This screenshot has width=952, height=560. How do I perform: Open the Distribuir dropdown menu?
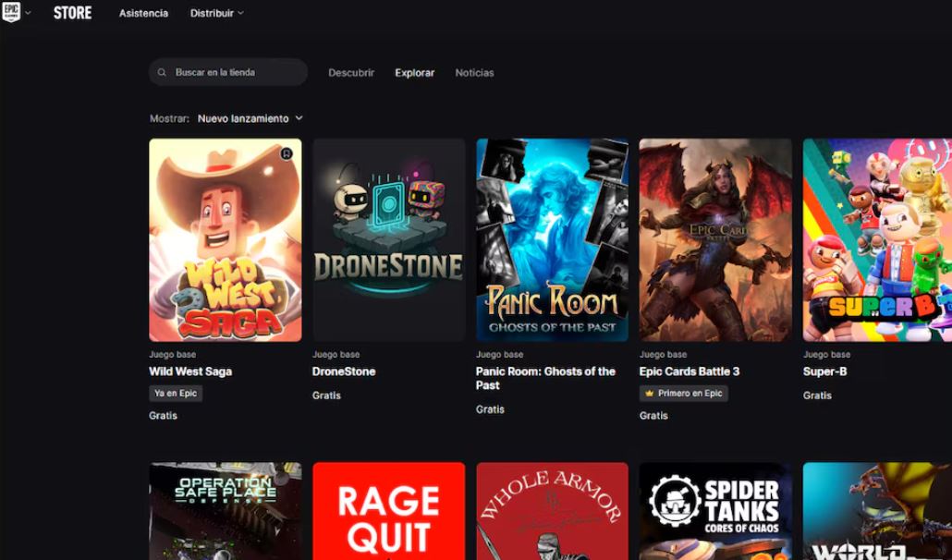pos(216,13)
